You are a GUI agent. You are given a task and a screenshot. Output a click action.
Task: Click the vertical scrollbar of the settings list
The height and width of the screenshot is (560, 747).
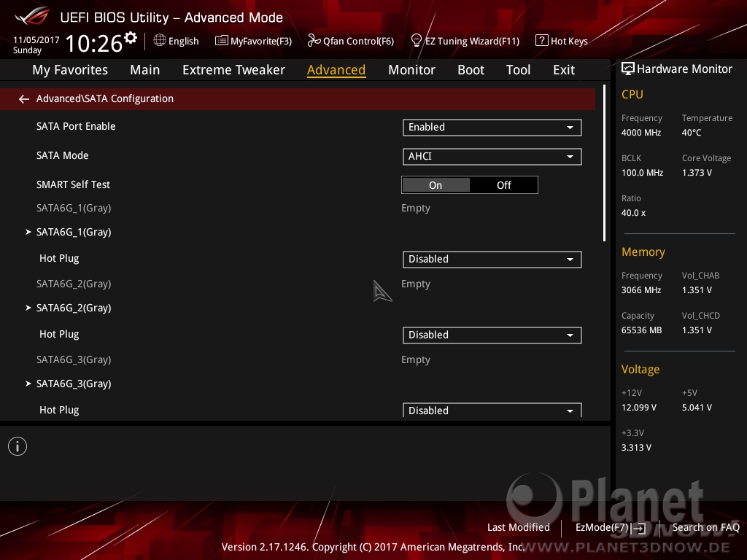click(604, 163)
